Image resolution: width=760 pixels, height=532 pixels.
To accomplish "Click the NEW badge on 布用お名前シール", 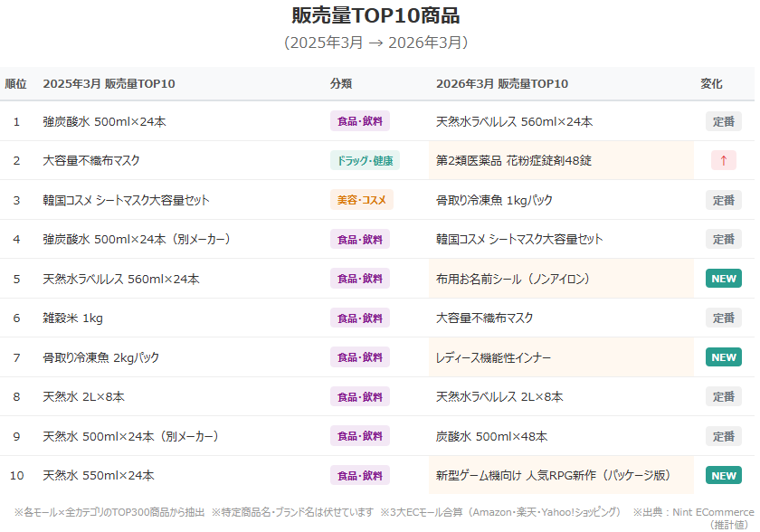I will click(x=723, y=279).
